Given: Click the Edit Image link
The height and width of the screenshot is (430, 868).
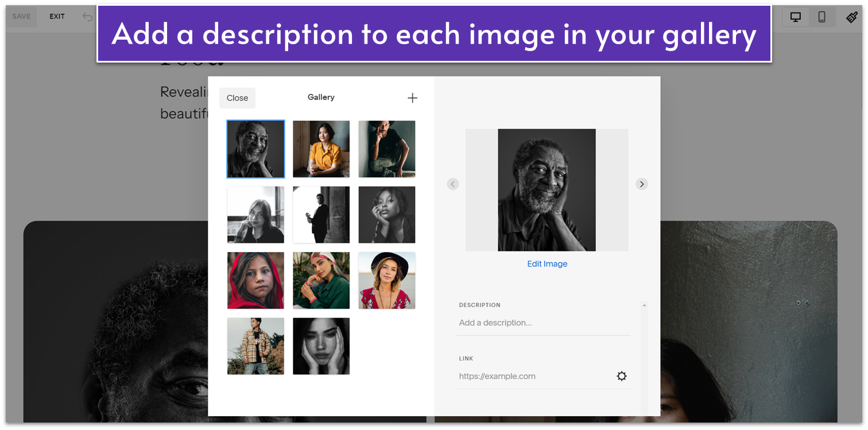Looking at the screenshot, I should (x=547, y=264).
